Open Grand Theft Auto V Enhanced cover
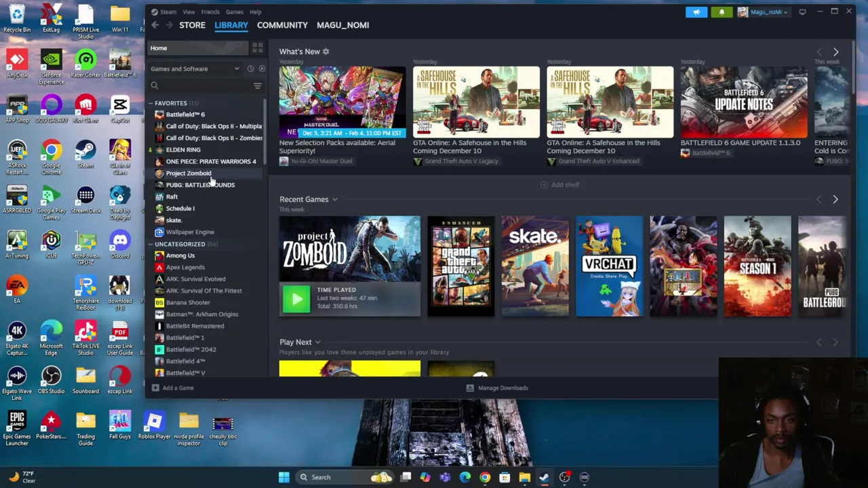Screen dimensions: 868x488 461,266
